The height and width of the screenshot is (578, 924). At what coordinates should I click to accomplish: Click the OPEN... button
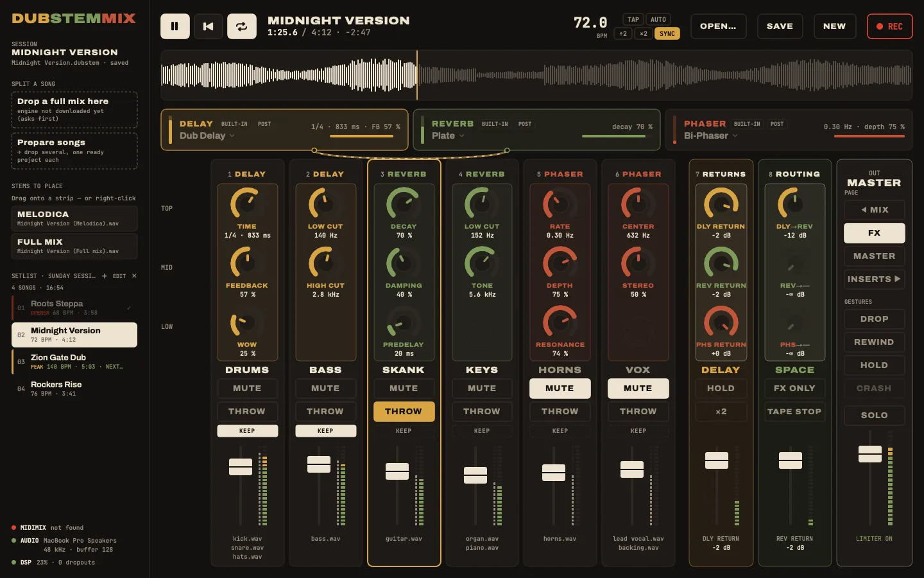coord(719,26)
